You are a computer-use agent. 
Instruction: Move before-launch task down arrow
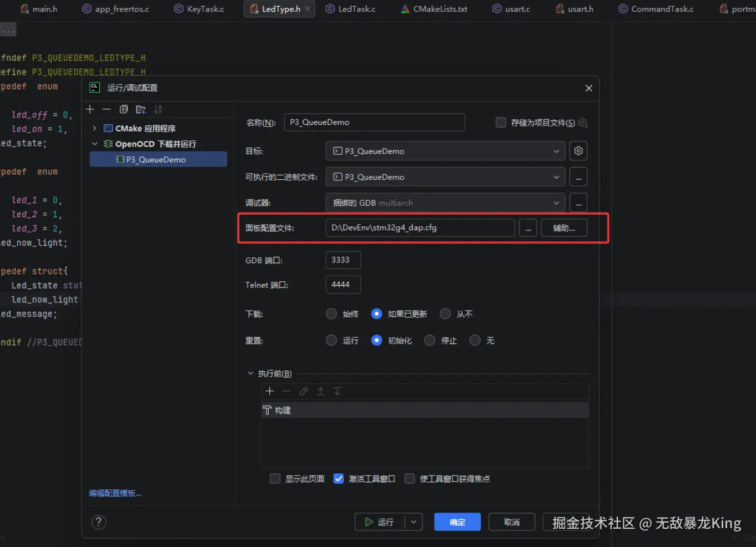click(337, 391)
